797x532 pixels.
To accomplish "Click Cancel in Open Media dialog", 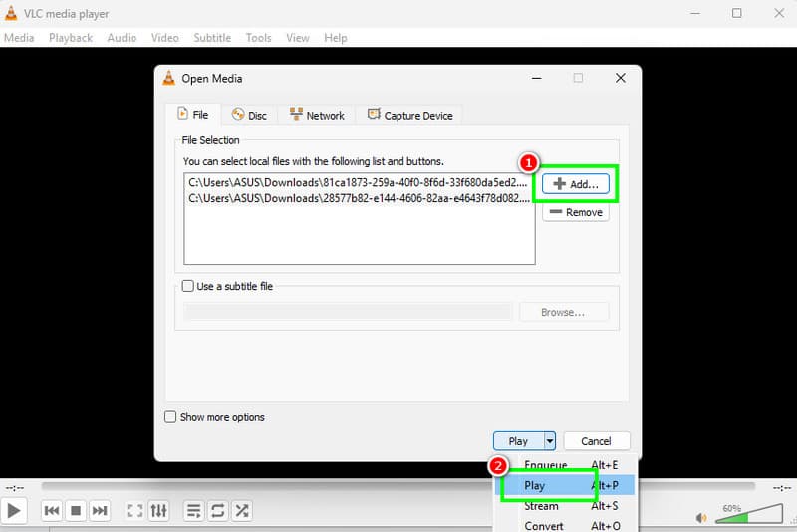I will [x=597, y=441].
